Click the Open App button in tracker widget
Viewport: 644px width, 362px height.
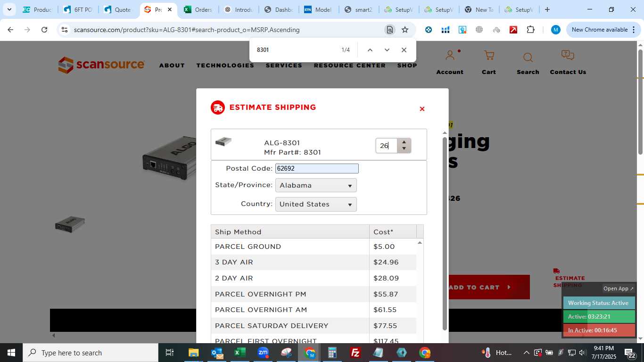619,288
